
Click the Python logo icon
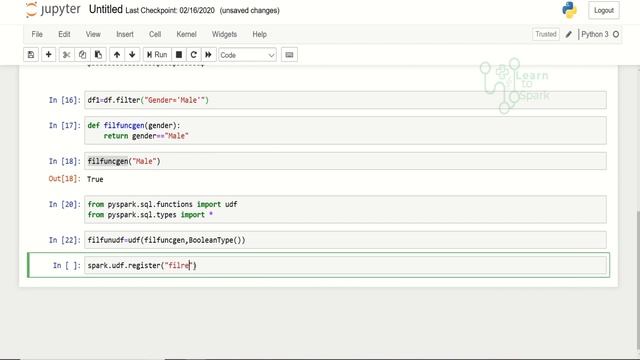pyautogui.click(x=569, y=10)
